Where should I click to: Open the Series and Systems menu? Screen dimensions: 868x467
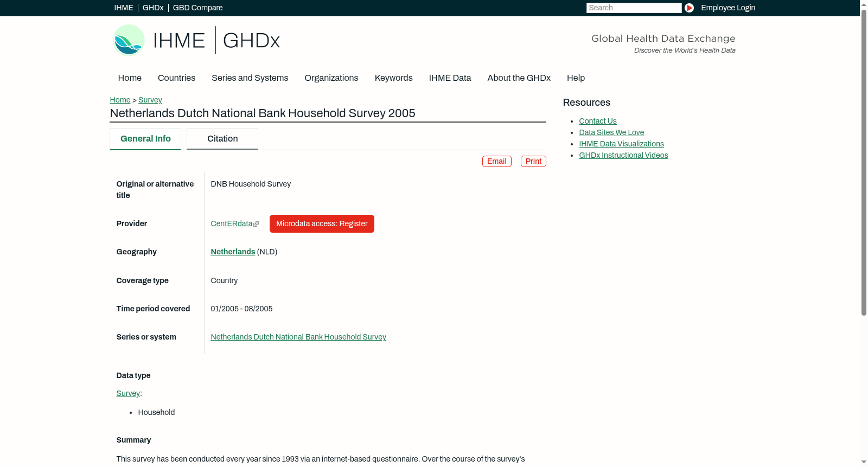[250, 78]
